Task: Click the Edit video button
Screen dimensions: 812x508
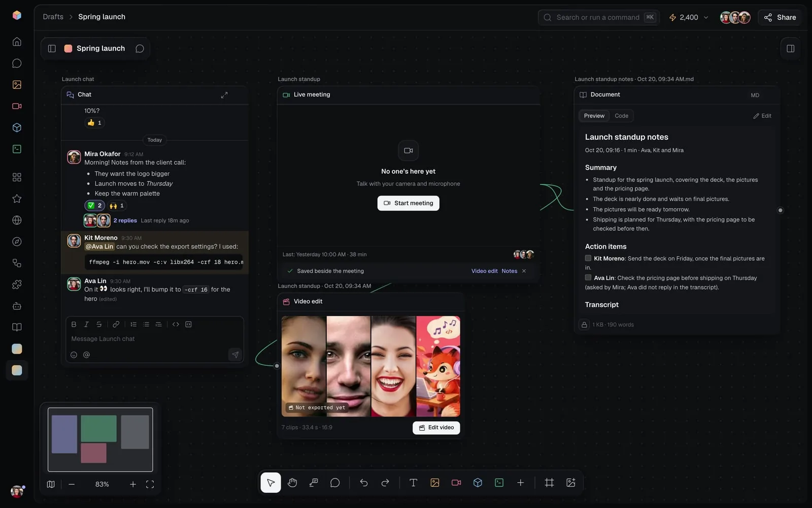Action: (x=436, y=428)
